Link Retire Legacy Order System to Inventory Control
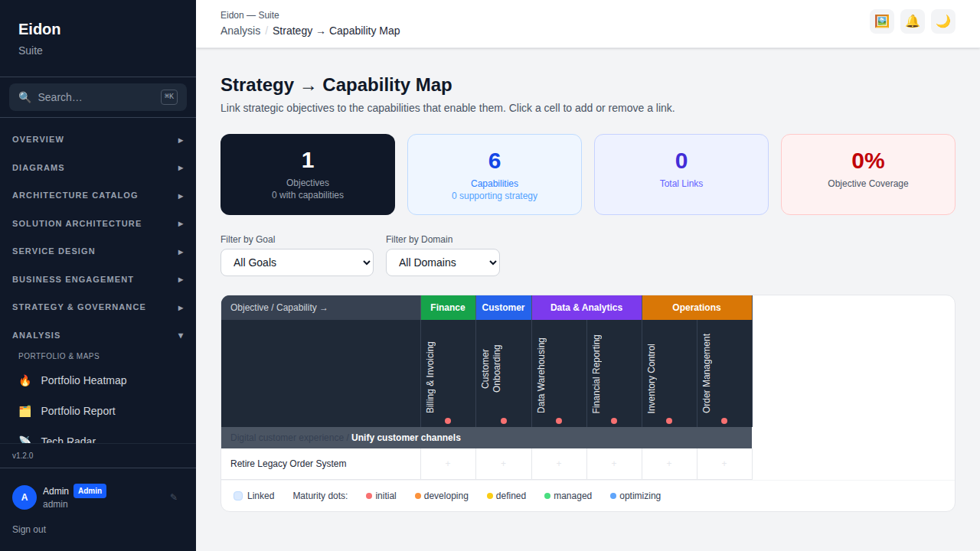This screenshot has height=551, width=980. (x=669, y=464)
